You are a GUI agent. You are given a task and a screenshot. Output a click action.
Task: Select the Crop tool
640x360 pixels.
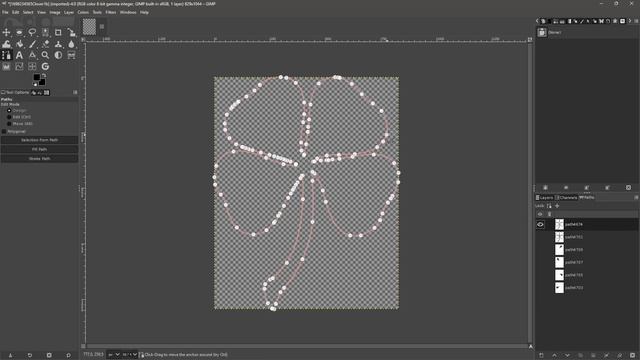point(58,32)
